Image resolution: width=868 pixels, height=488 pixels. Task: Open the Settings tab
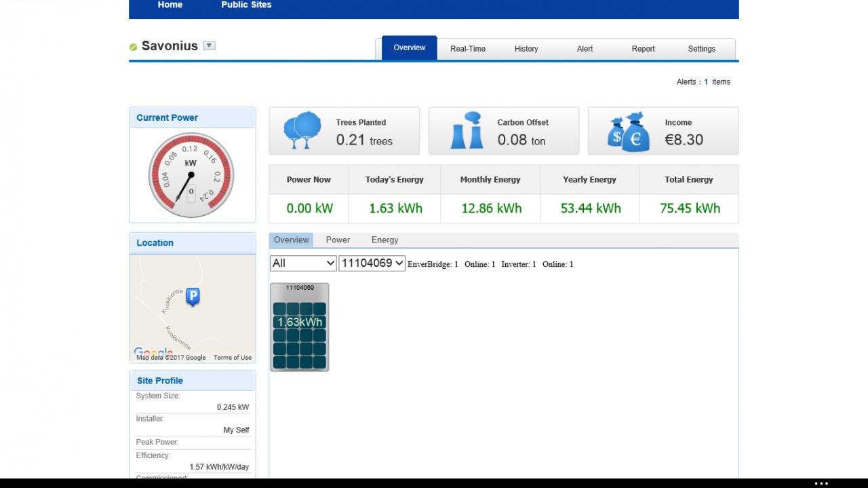tap(702, 49)
